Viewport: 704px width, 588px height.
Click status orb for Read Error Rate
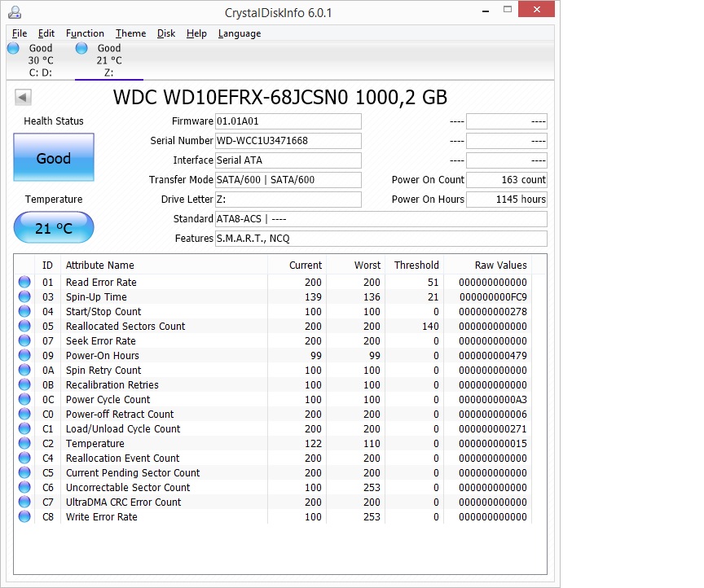pos(24,282)
